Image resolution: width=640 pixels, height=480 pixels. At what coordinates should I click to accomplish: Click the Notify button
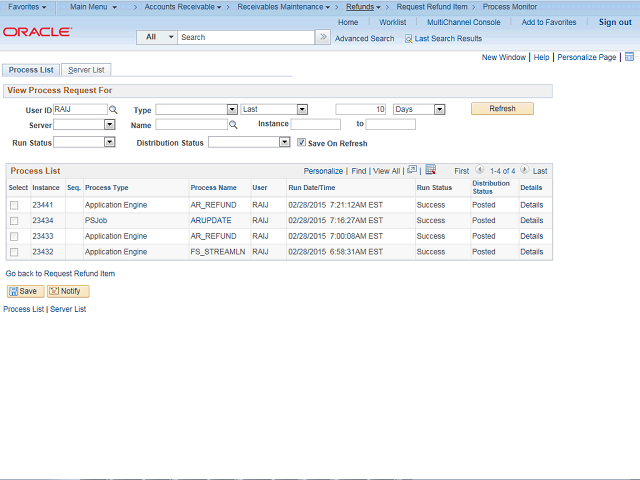coord(68,291)
